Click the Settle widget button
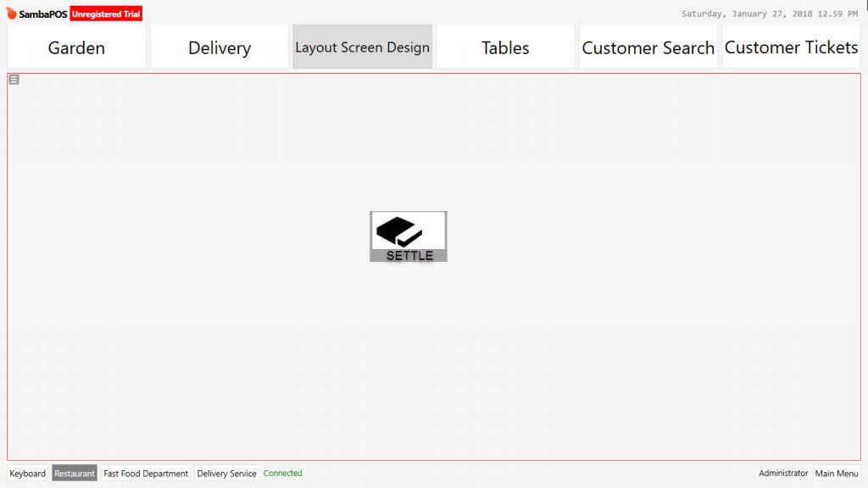 409,236
